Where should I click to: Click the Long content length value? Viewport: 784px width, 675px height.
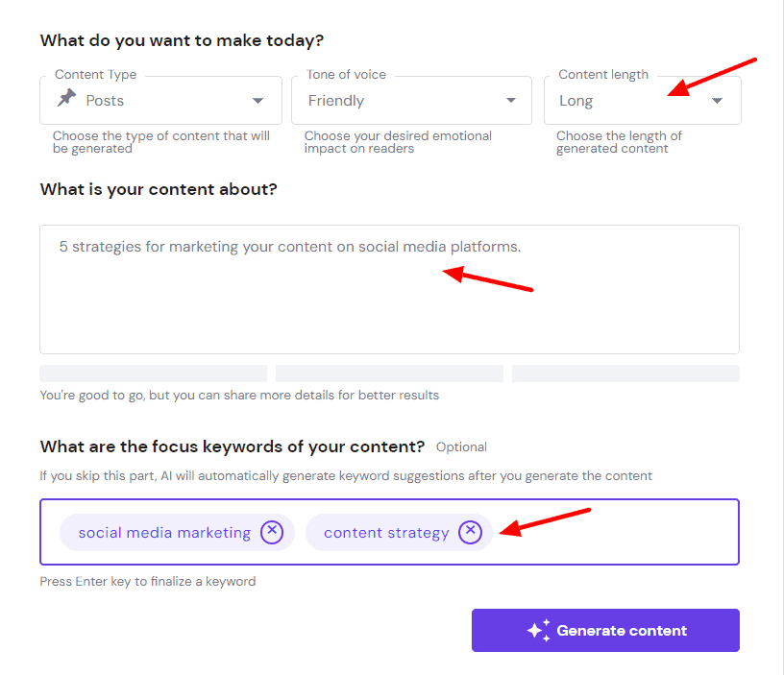[x=576, y=101]
